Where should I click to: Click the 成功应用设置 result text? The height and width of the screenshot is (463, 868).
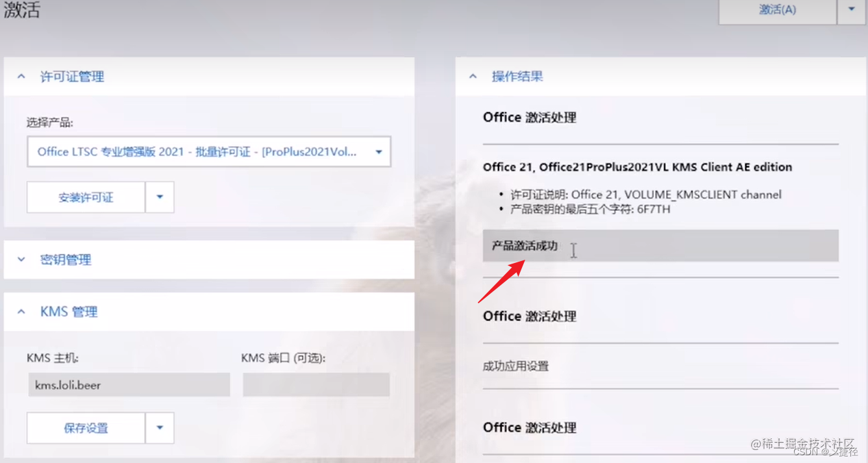click(516, 366)
